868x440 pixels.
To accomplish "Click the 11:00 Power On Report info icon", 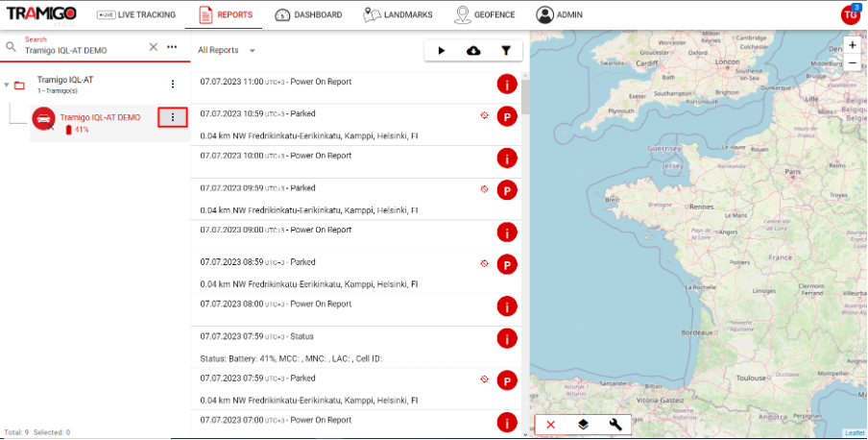I will (x=507, y=85).
